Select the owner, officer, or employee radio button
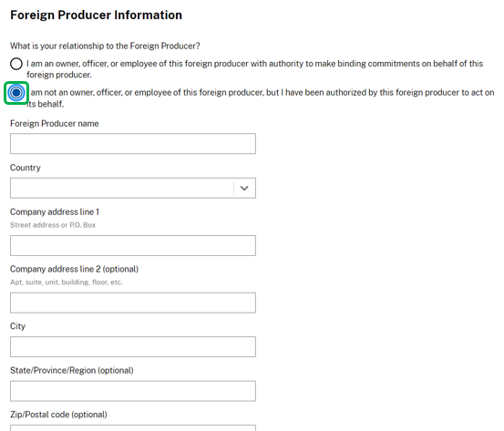 tap(16, 64)
